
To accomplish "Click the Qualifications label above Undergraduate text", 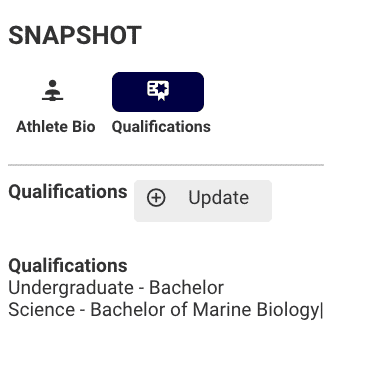I will coord(68,266).
